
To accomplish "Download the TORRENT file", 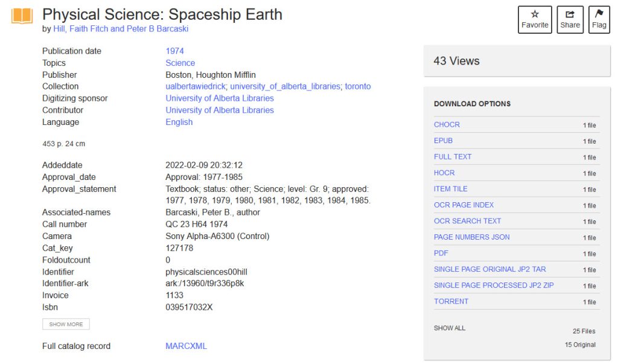I will 451,302.
